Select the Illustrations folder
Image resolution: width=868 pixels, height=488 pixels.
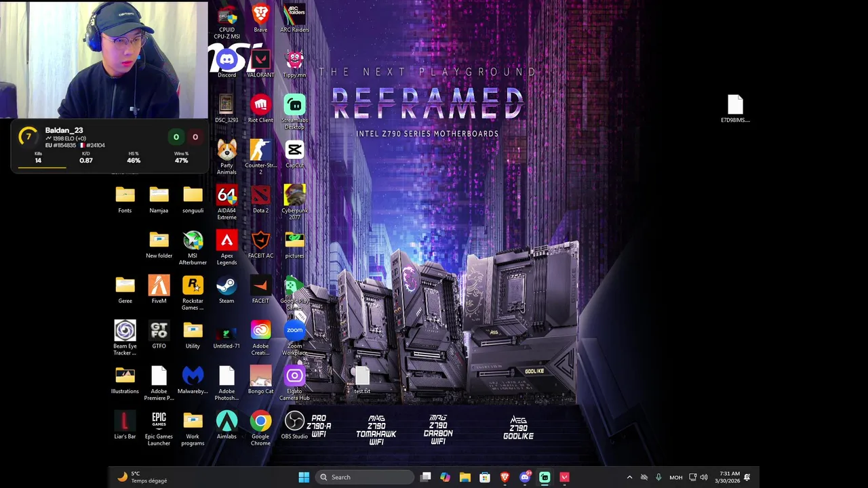125,380
